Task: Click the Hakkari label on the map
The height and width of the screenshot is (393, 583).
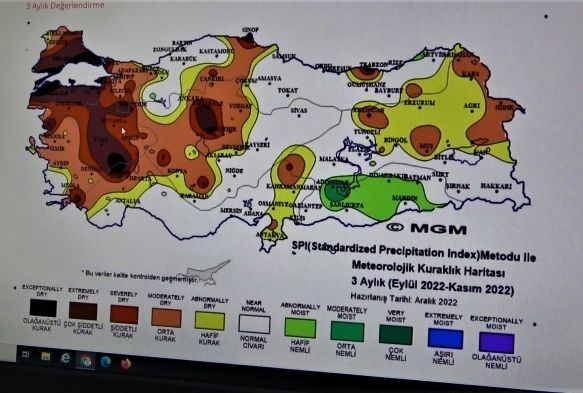Action: (496, 186)
